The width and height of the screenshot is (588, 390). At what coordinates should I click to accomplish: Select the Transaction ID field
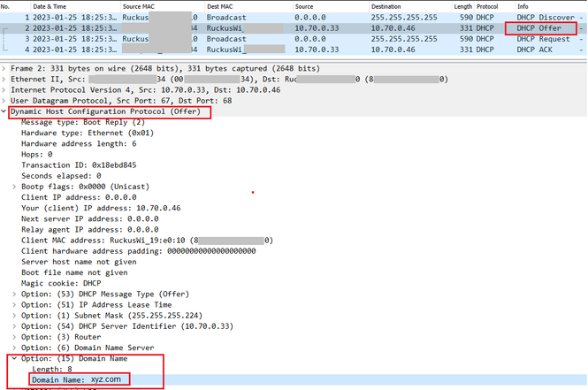coord(78,165)
